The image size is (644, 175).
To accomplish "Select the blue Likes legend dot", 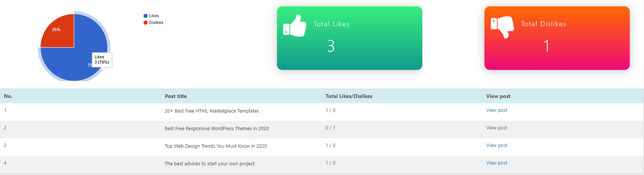I will point(145,16).
